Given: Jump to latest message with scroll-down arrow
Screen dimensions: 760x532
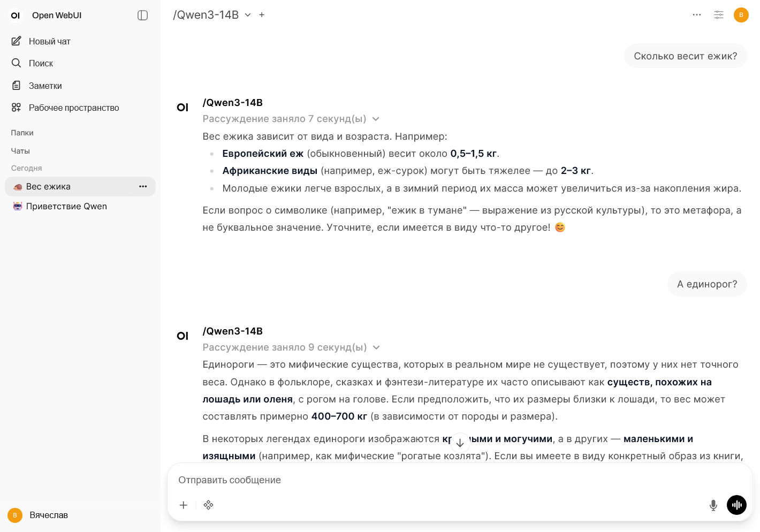Looking at the screenshot, I should point(460,443).
